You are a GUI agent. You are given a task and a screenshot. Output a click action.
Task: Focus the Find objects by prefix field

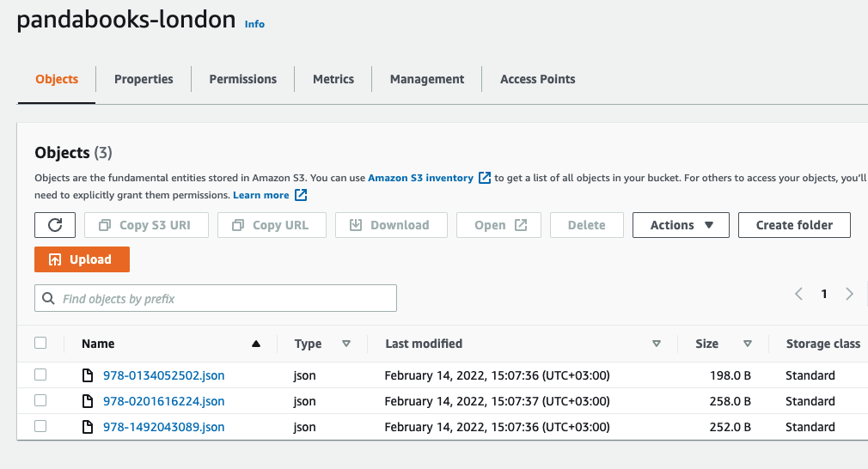coord(216,298)
